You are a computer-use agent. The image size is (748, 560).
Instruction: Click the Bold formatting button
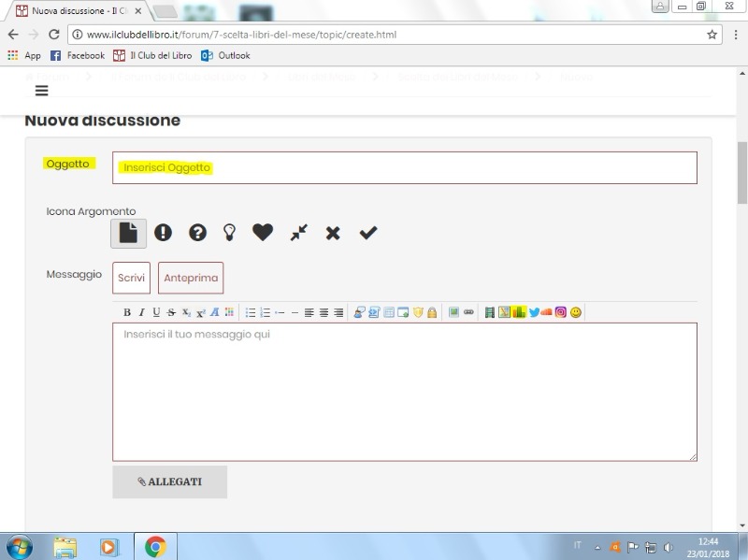point(127,312)
